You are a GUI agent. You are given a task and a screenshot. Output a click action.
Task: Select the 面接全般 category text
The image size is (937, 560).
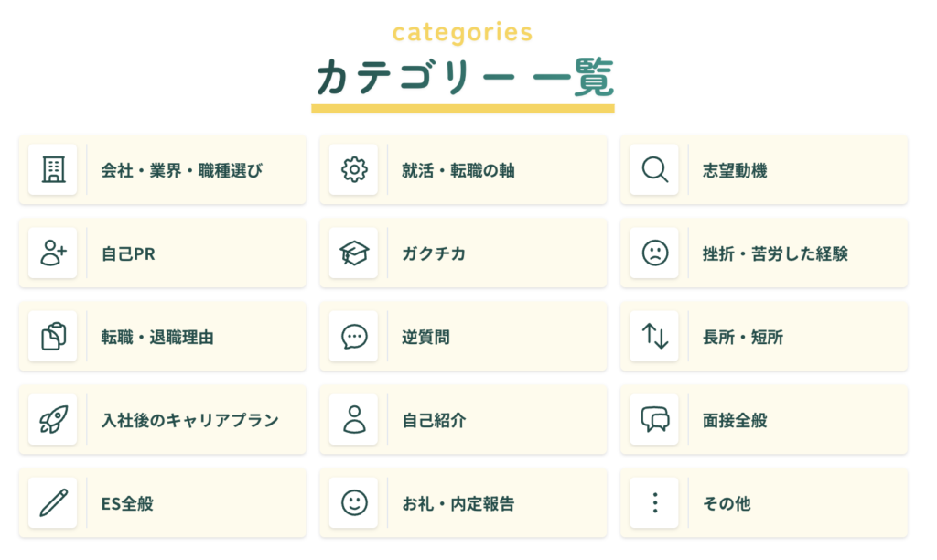click(x=735, y=420)
